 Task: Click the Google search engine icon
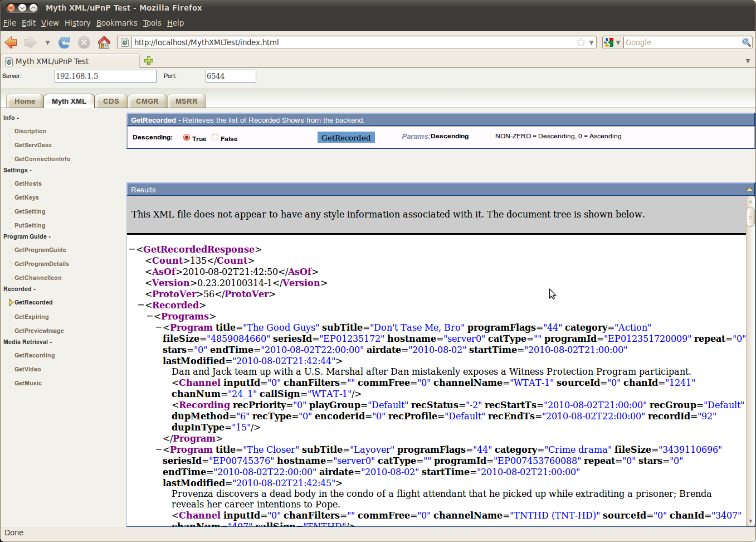coord(609,42)
